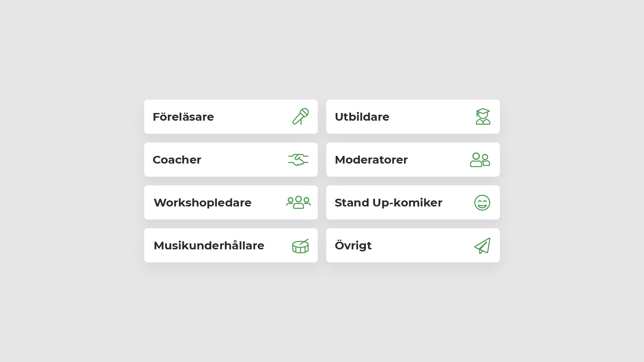The image size is (644, 362).
Task: Click the Moderatorer text label
Action: (371, 160)
